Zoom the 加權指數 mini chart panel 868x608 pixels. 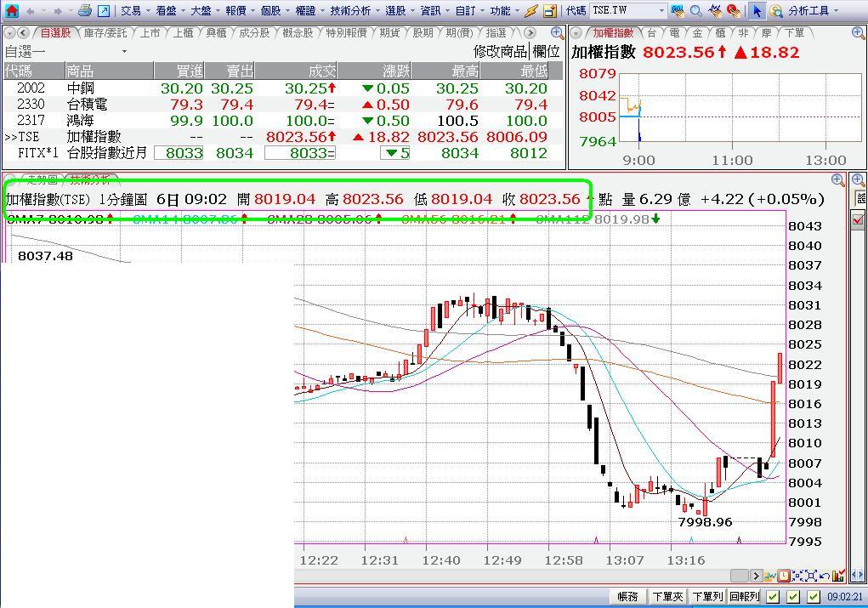(x=858, y=32)
